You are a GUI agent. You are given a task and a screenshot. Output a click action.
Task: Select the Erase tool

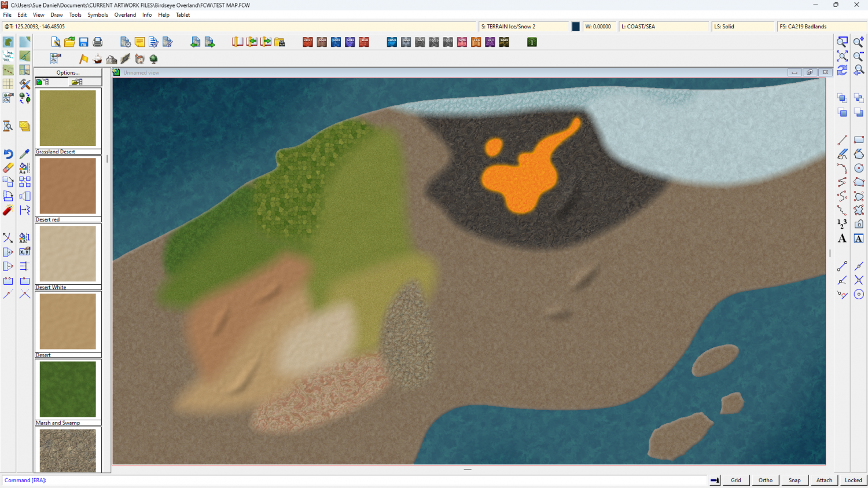[x=8, y=168]
